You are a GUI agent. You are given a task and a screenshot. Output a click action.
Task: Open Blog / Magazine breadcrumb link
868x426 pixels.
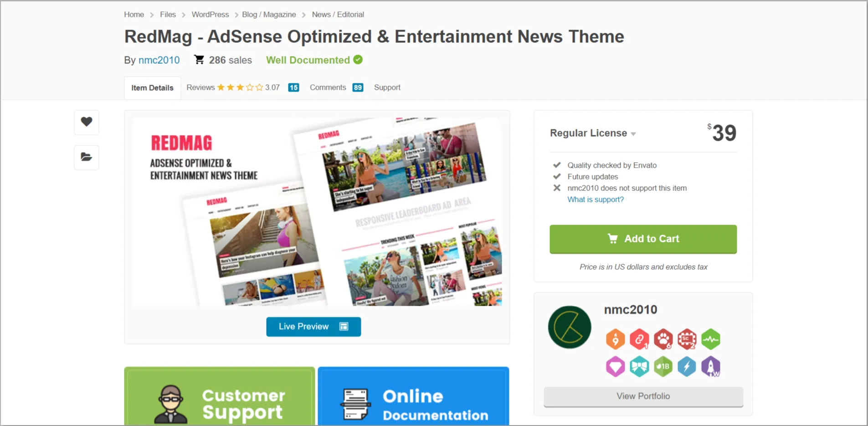[269, 15]
